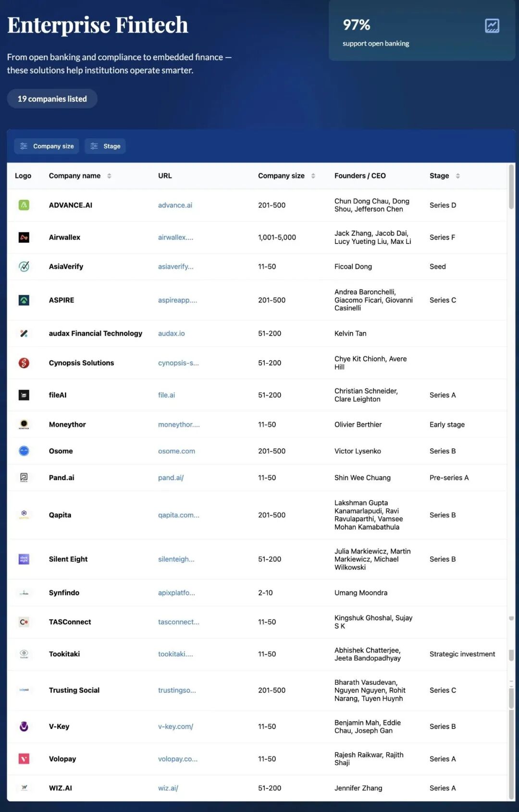
Task: Click the Silent Eight company logo
Action: [x=24, y=559]
